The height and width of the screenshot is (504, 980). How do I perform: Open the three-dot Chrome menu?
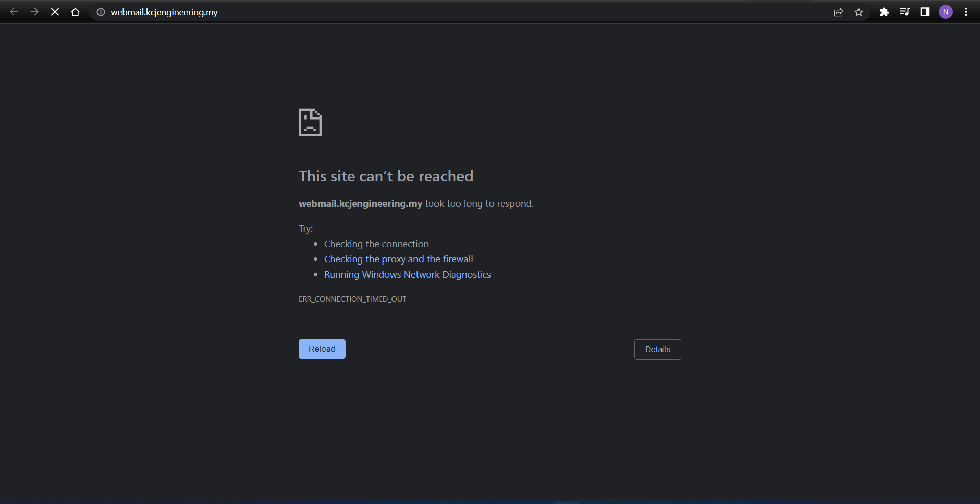pos(966,12)
